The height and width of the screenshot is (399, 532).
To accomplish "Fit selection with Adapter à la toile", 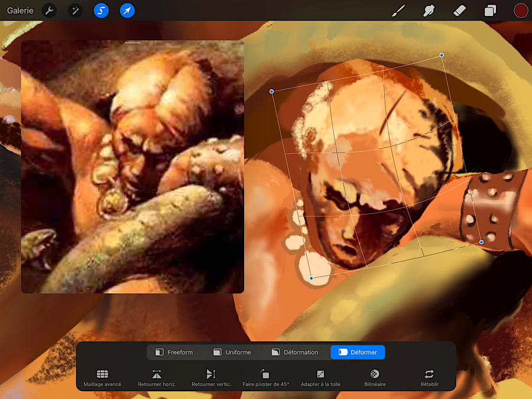I will pos(320,378).
